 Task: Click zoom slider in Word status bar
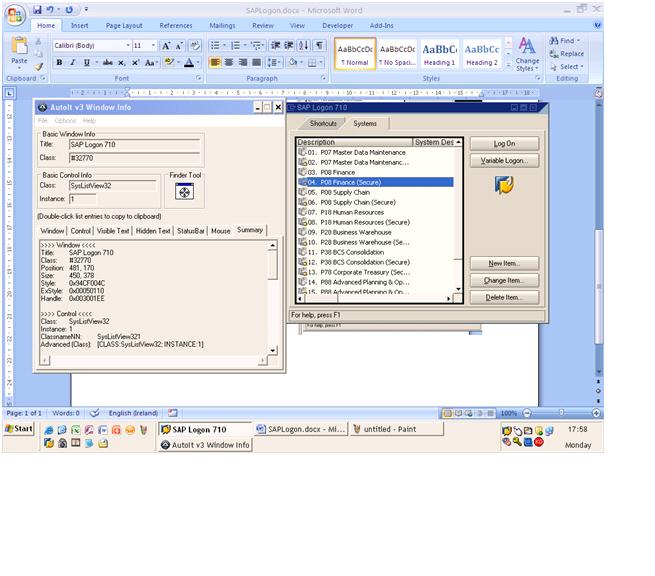tap(561, 413)
